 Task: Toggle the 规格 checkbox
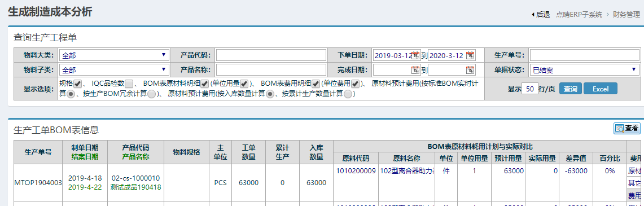(x=78, y=84)
